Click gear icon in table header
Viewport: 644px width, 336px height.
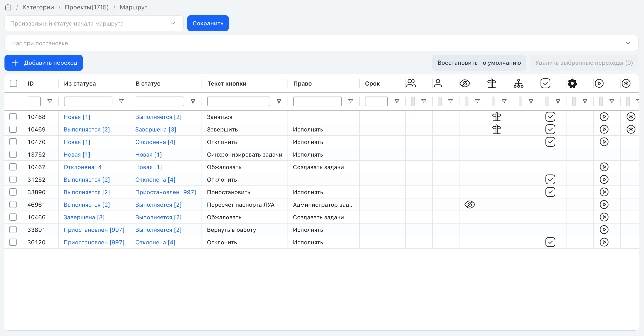click(x=572, y=83)
